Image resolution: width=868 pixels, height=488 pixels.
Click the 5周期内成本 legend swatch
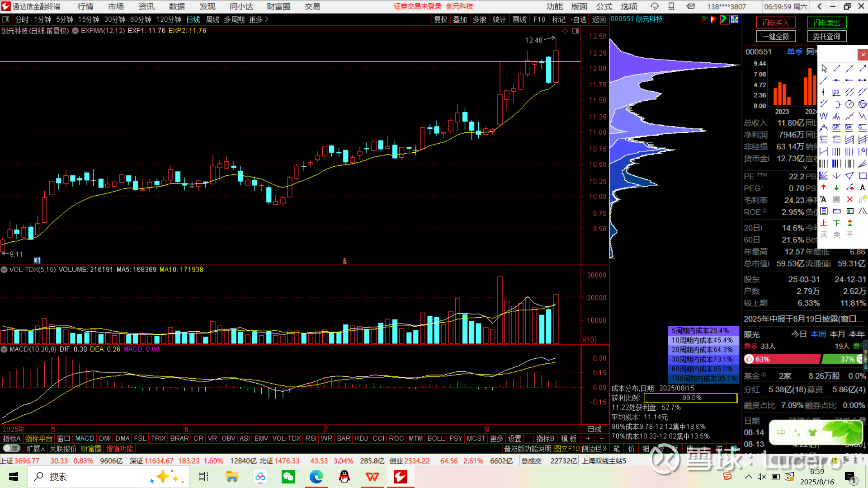[x=703, y=331]
